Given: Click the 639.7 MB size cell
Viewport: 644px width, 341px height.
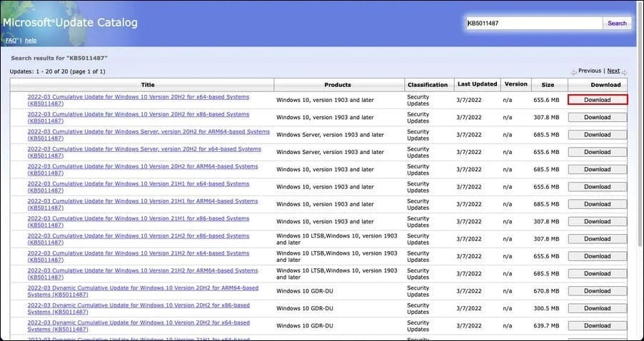Looking at the screenshot, I should click(546, 326).
